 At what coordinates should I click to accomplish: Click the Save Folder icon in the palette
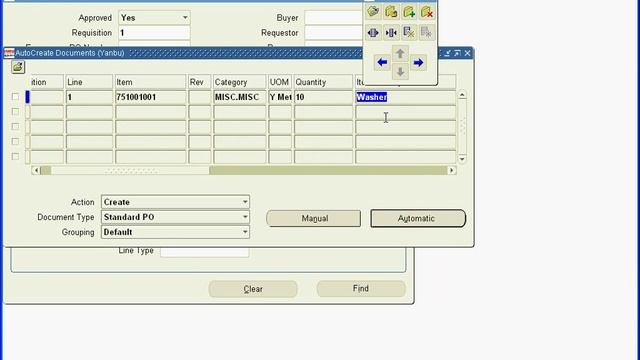click(391, 12)
